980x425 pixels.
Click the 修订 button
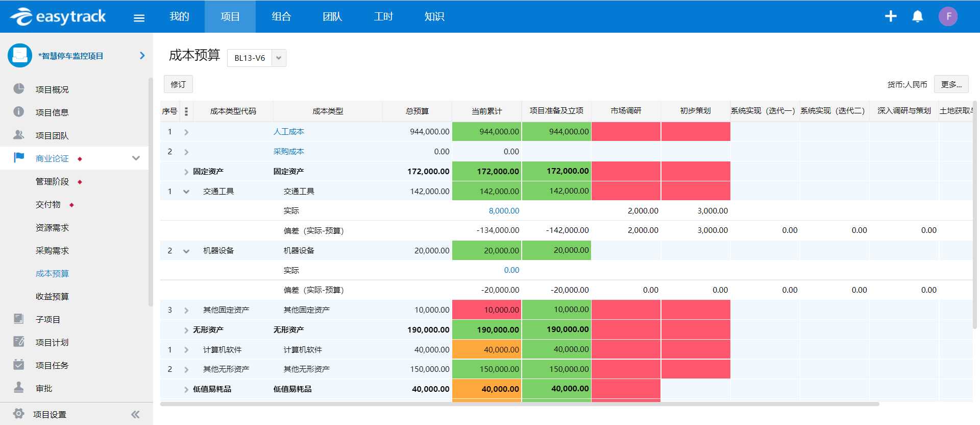[178, 84]
